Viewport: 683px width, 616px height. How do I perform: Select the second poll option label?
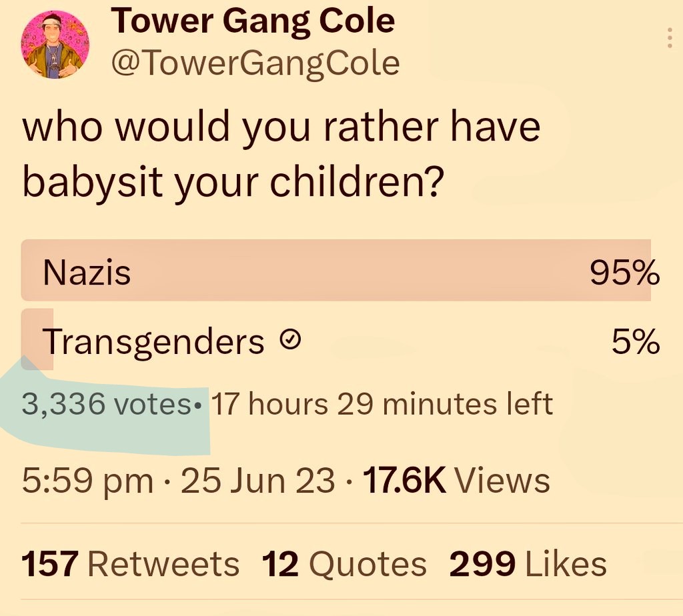pos(153,343)
